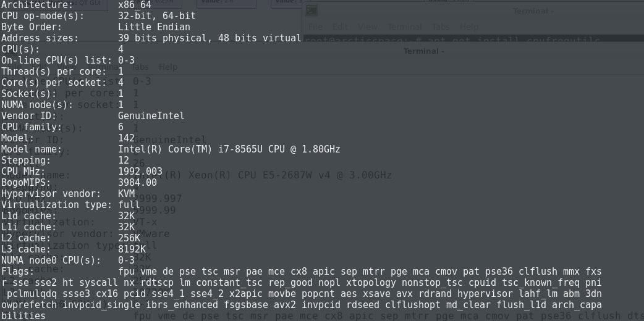Click the apt-get install cpufrequtils command line
This screenshot has height=321, width=644.
coord(452,40)
